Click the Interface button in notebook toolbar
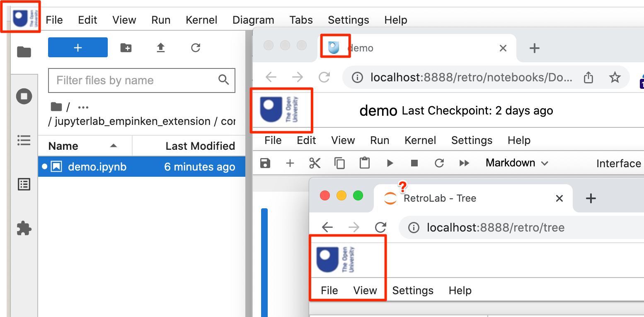 pyautogui.click(x=619, y=163)
